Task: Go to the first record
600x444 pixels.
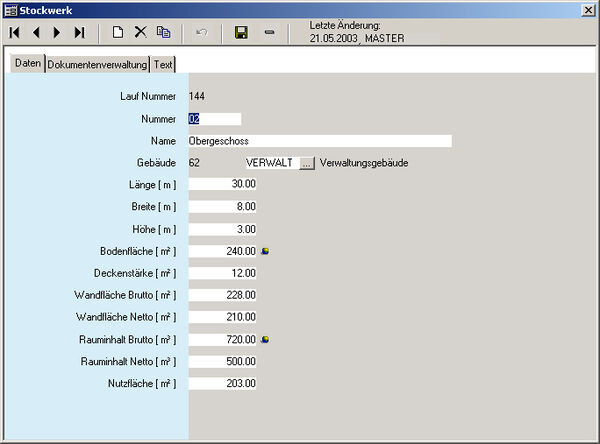Action: click(15, 33)
